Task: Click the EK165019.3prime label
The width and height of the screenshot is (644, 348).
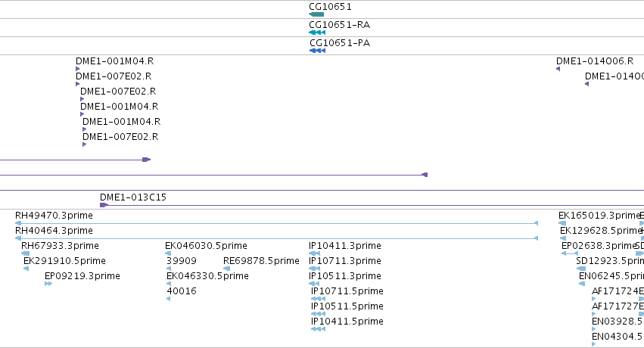Action: point(599,216)
